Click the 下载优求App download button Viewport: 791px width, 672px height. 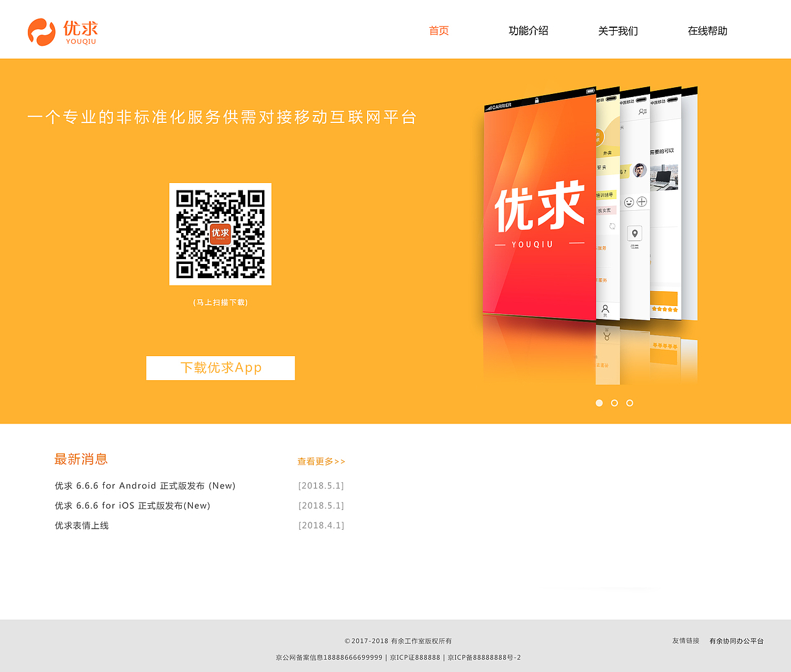click(x=220, y=368)
